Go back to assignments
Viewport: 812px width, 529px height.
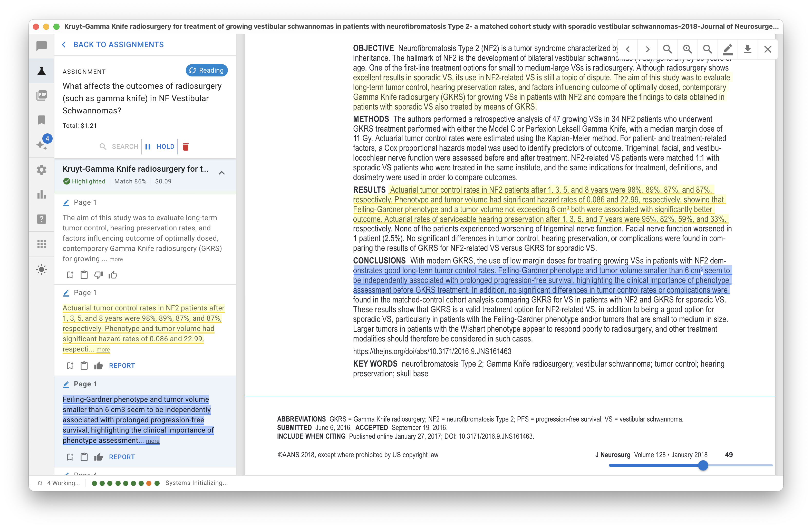[113, 45]
